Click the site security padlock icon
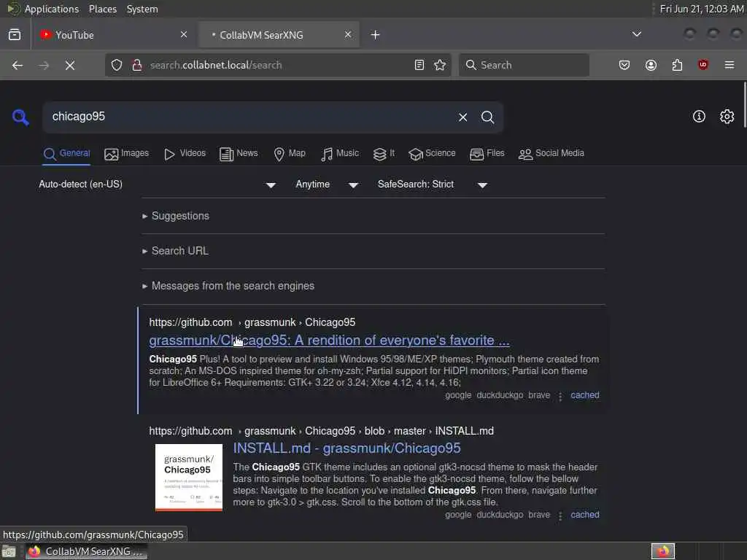This screenshot has height=560, width=747. point(136,65)
